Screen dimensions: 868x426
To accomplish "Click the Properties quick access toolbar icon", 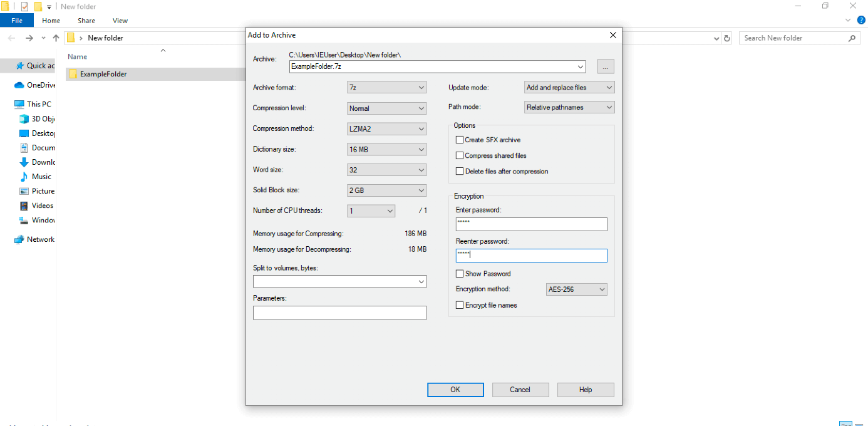I will point(24,7).
